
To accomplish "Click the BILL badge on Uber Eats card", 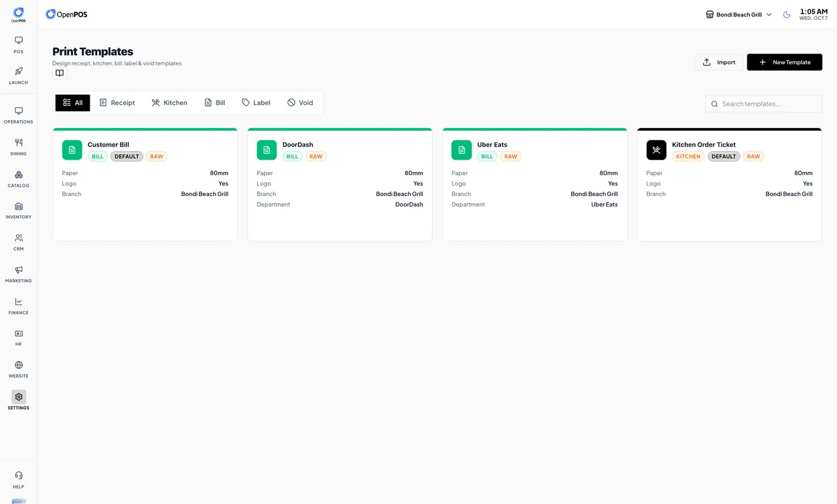I will [x=487, y=156].
